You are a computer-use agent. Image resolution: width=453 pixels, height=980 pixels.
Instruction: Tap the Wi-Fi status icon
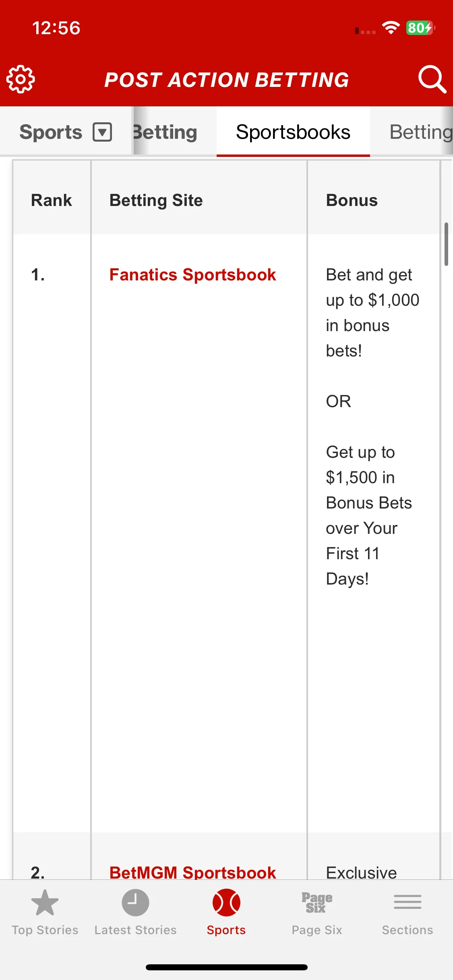coord(391,28)
